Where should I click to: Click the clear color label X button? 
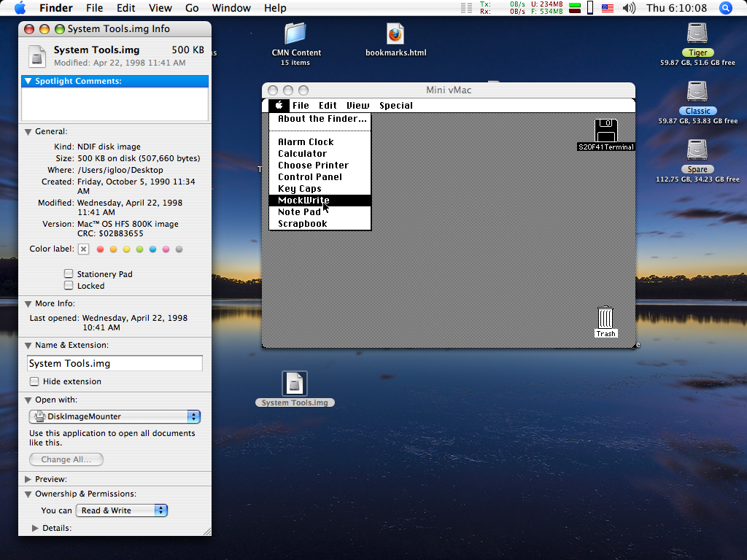83,249
